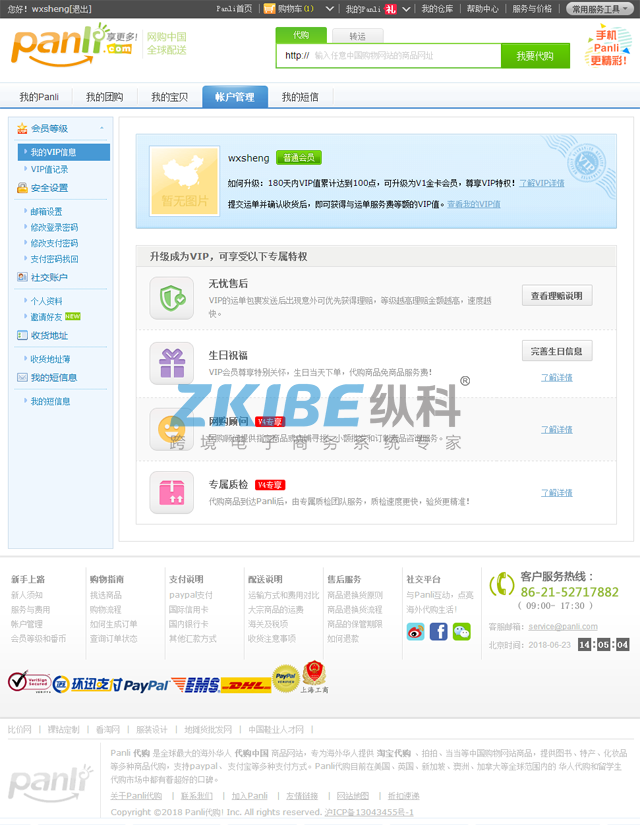Open 了解详情 link for 网购顾问
This screenshot has height=825, width=640.
coord(557,430)
